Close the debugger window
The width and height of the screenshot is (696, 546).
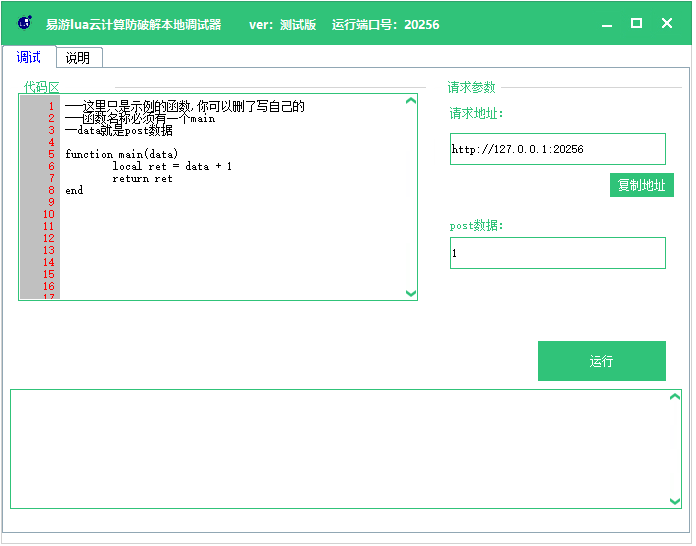coord(669,23)
